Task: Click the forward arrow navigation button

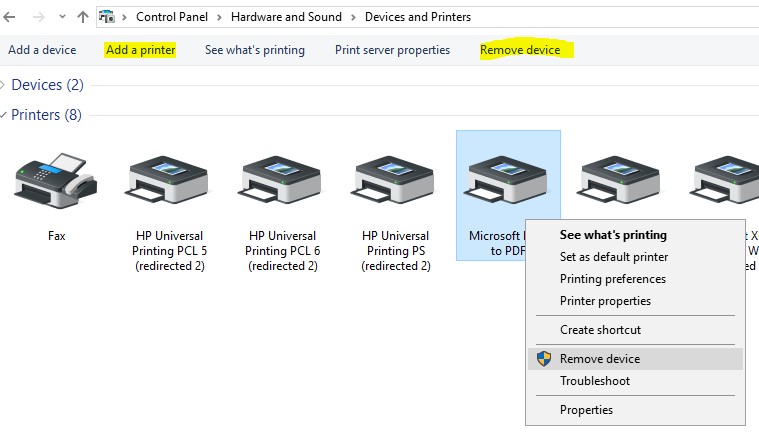Action: coord(37,17)
